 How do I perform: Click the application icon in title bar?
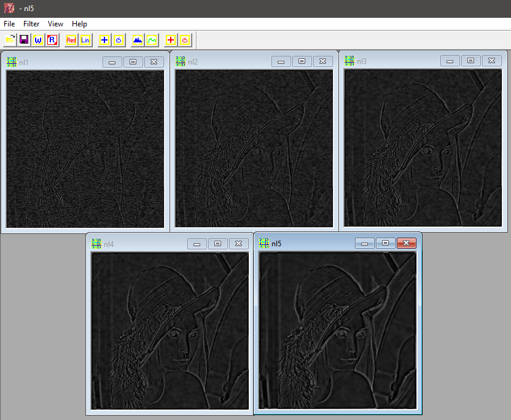(9, 8)
